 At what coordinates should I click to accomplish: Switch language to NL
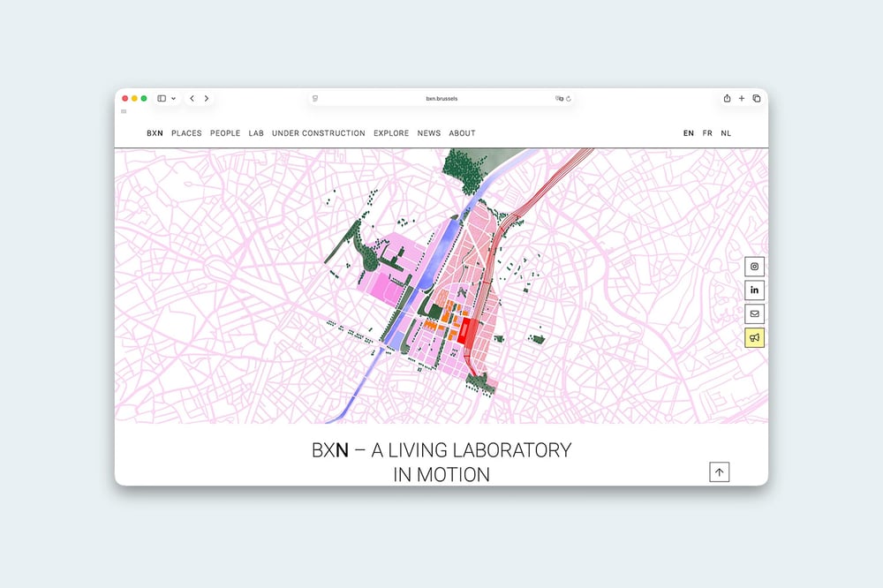(726, 133)
